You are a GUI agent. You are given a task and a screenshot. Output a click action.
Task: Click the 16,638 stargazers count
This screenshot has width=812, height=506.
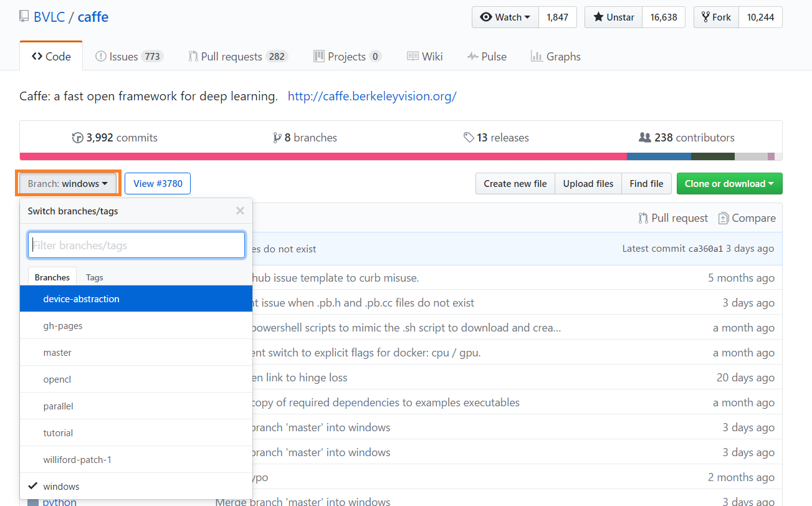tap(664, 17)
